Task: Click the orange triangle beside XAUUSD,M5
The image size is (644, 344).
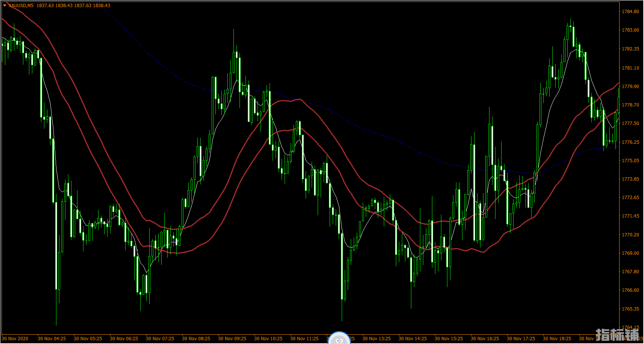Action: tap(5, 6)
